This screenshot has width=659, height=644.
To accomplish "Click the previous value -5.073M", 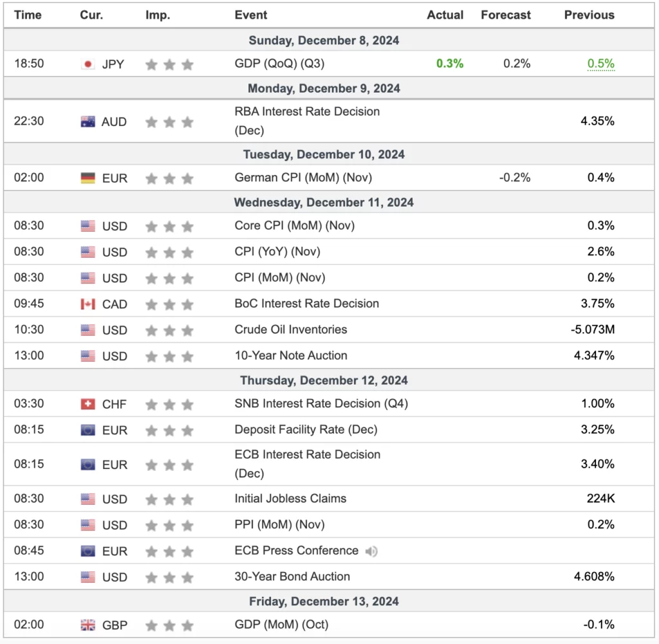I will click(x=593, y=329).
